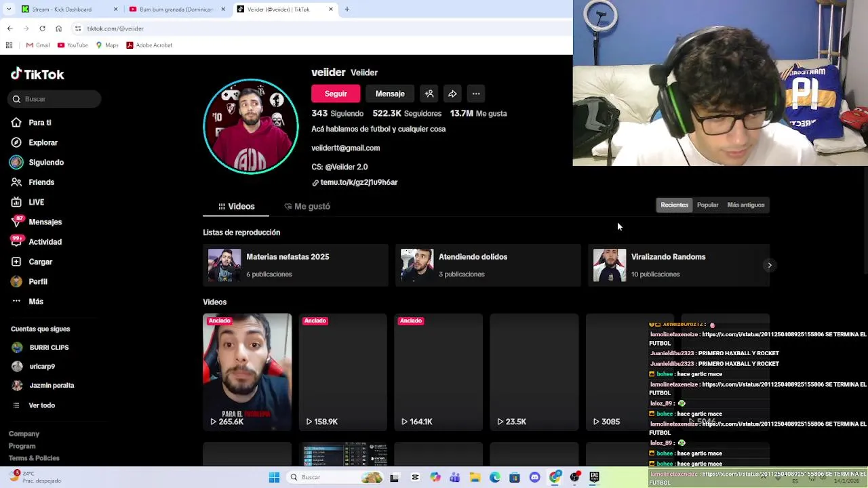
Task: Open Jazmin peralta followed account
Action: (43, 386)
